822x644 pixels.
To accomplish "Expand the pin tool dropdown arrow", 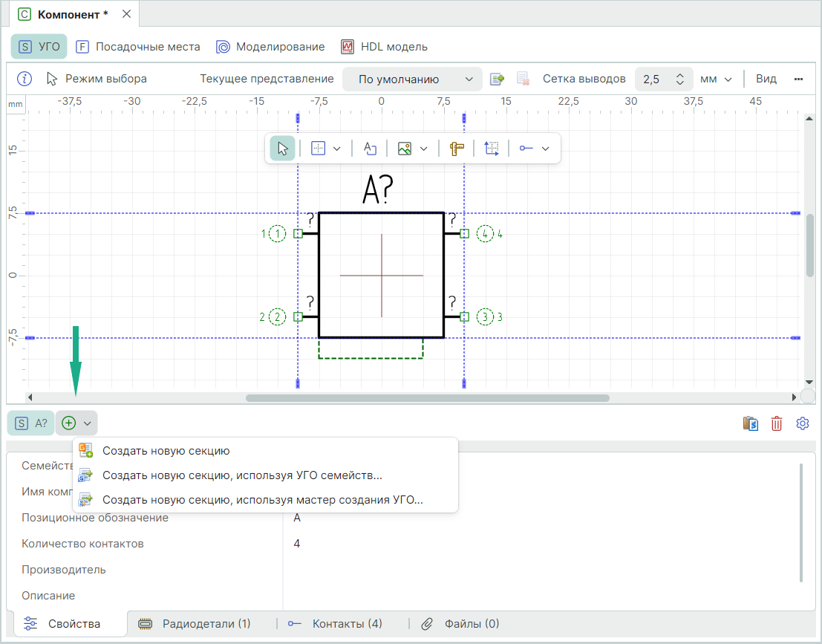I will pos(546,149).
